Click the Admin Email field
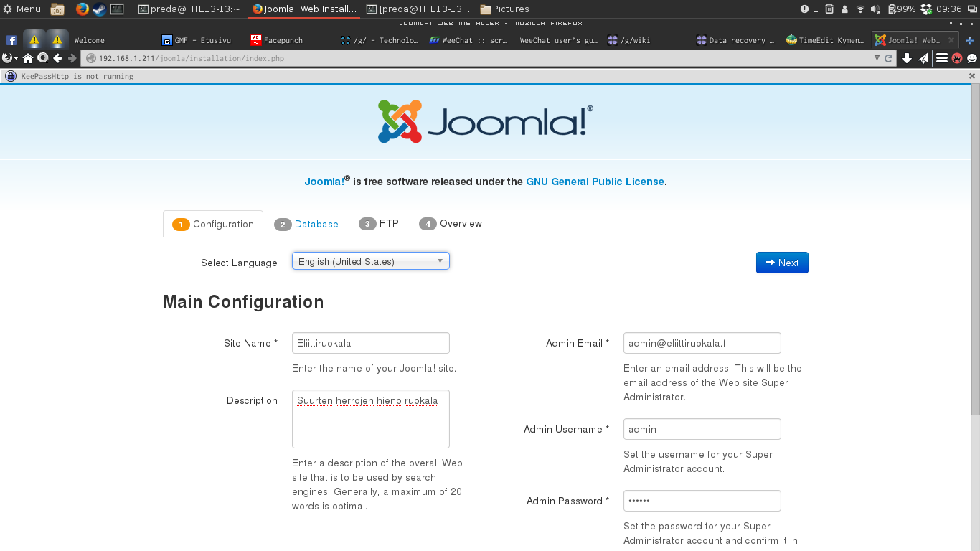Image resolution: width=980 pixels, height=551 pixels. [x=702, y=343]
